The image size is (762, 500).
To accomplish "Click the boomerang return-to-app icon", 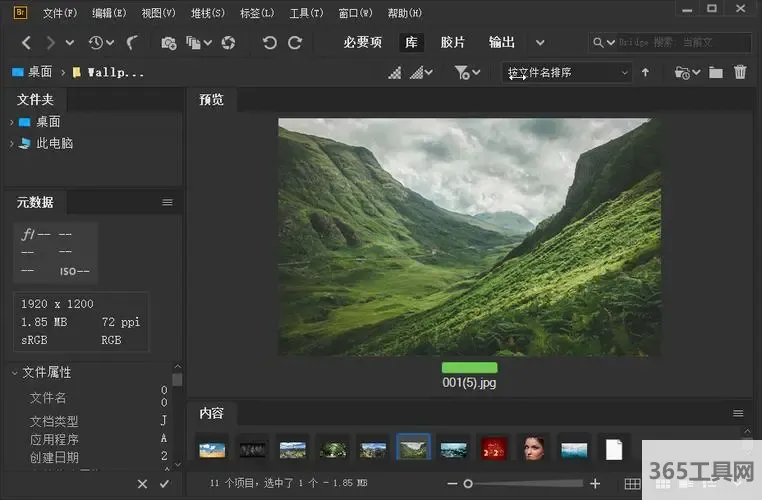I will tap(133, 43).
